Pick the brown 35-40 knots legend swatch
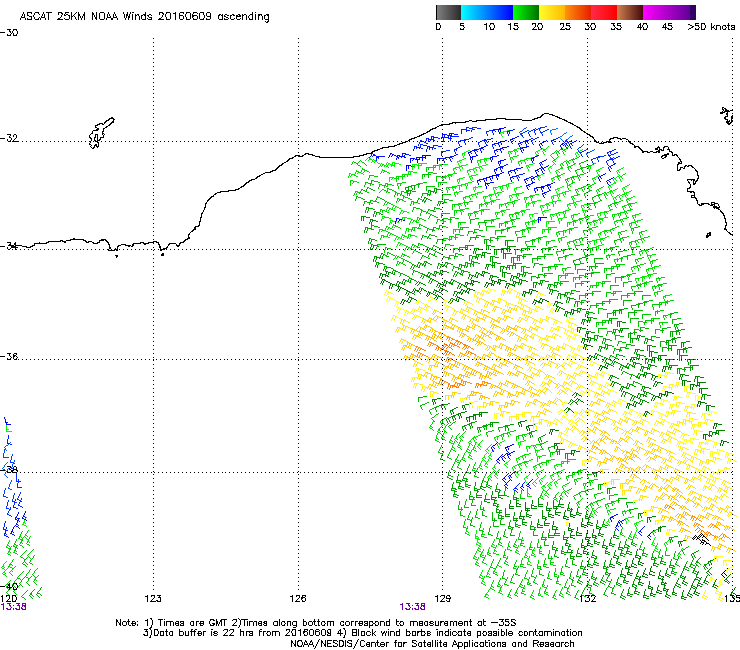Viewport: 740px width, 650px height. [x=630, y=12]
